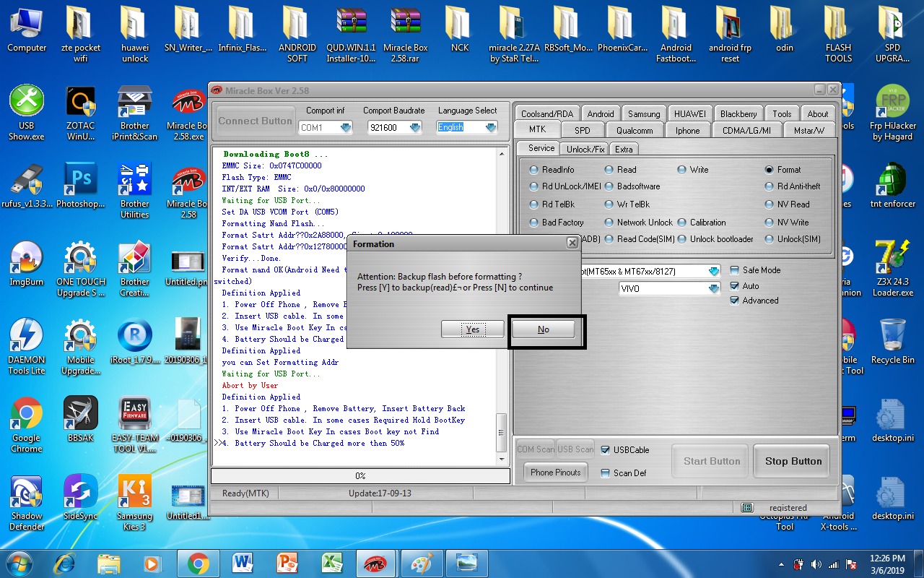The height and width of the screenshot is (578, 924).
Task: Open the Language Select dropdown
Action: point(491,128)
